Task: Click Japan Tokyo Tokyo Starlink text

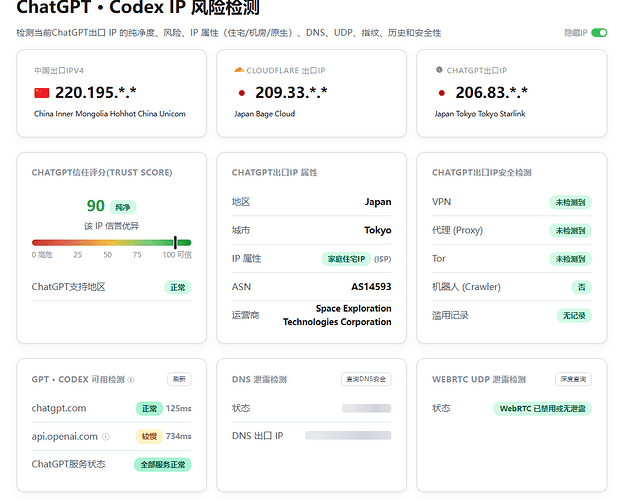Action: point(480,114)
